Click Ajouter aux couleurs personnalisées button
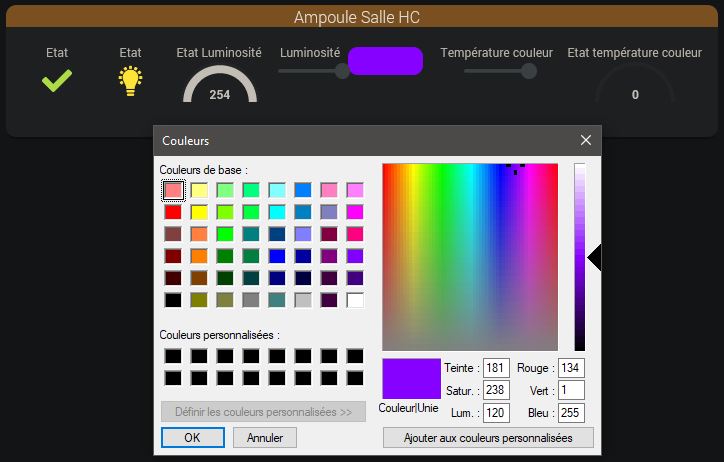The height and width of the screenshot is (462, 724). pos(488,438)
